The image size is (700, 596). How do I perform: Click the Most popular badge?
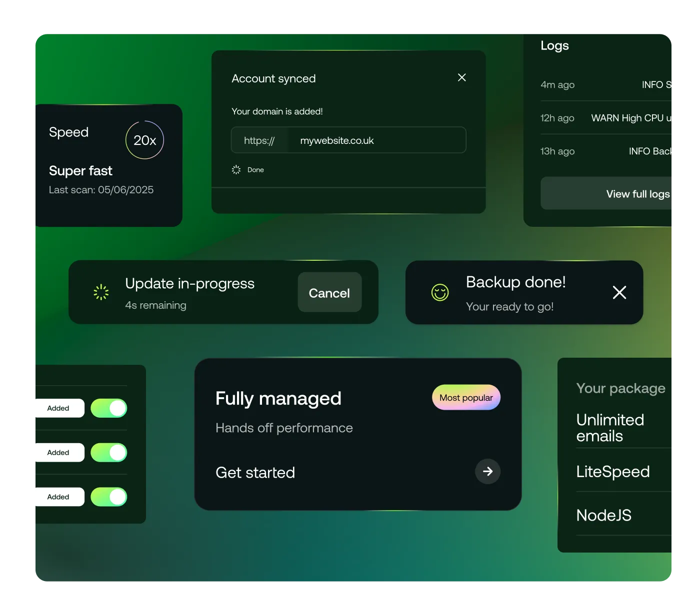click(466, 397)
